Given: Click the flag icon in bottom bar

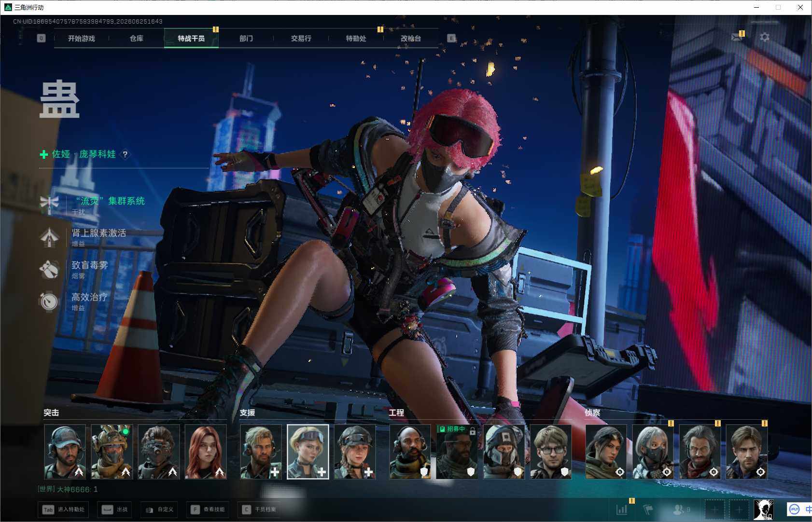Looking at the screenshot, I should 648,509.
